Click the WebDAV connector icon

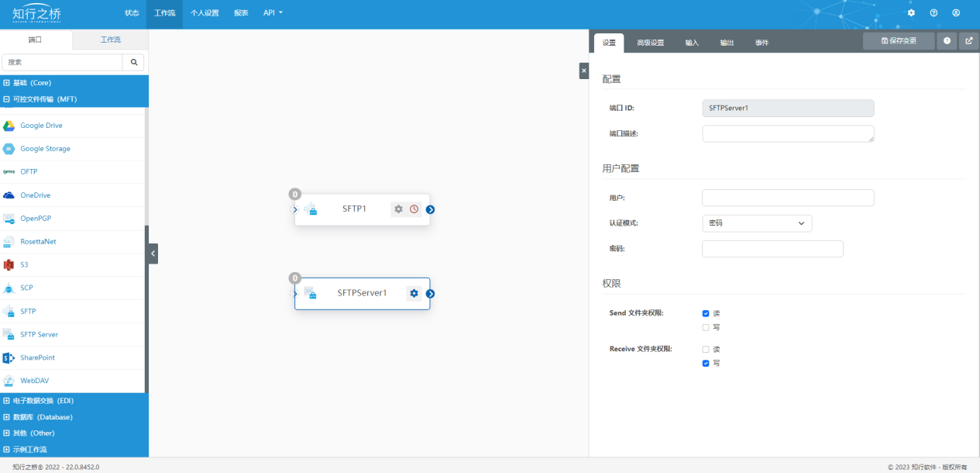pyautogui.click(x=9, y=382)
